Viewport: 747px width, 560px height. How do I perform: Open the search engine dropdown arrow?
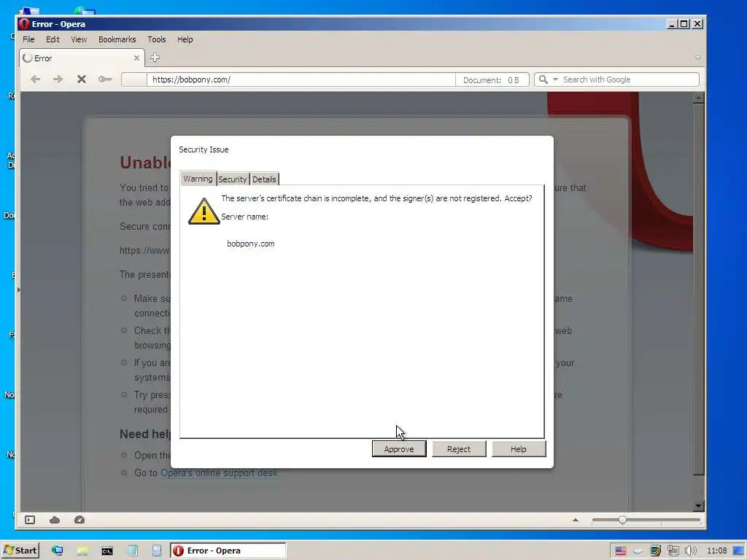coord(555,79)
